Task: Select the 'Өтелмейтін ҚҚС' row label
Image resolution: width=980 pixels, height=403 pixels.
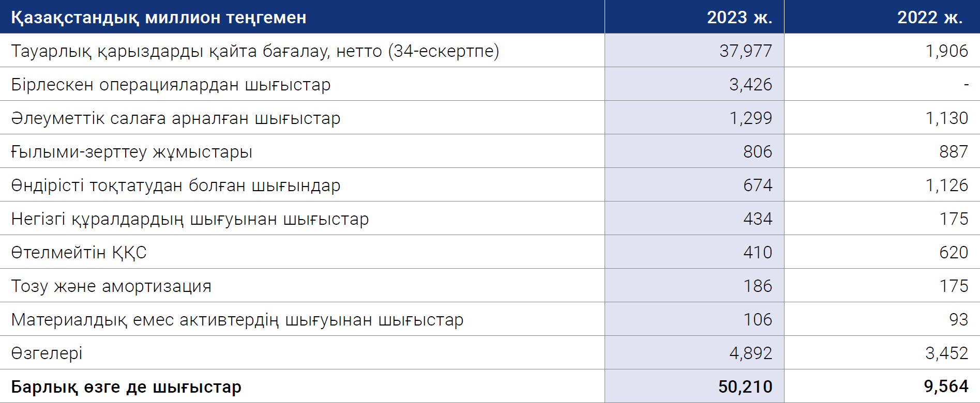Action: (79, 253)
